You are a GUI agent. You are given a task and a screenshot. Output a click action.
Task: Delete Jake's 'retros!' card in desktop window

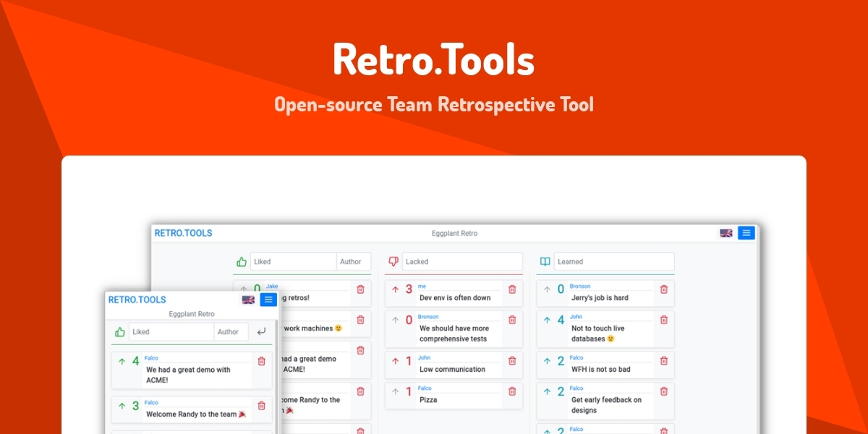(x=360, y=289)
